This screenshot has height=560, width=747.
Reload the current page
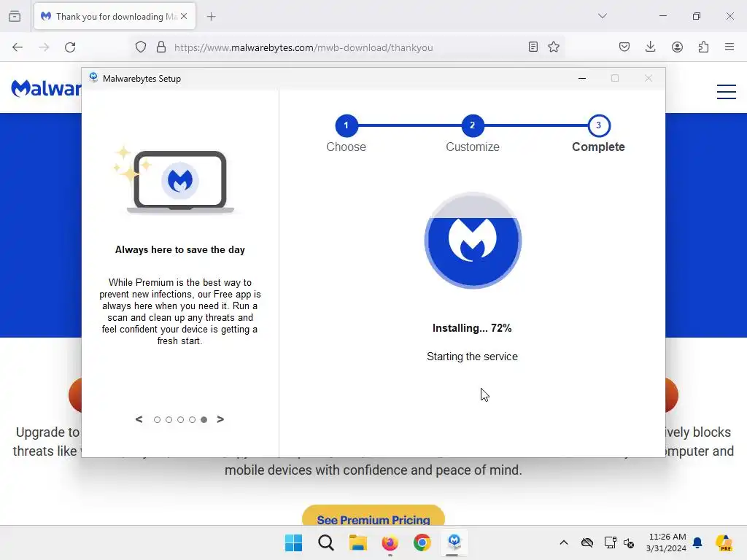pyautogui.click(x=70, y=47)
